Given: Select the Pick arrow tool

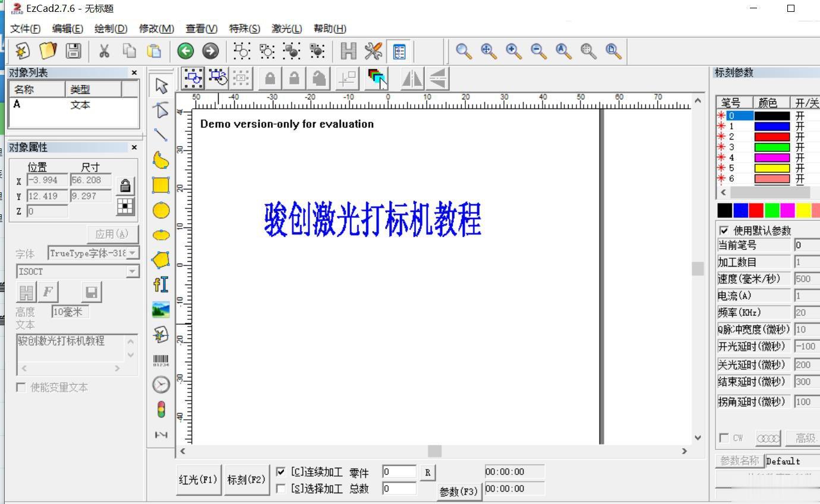Looking at the screenshot, I should coord(161,85).
